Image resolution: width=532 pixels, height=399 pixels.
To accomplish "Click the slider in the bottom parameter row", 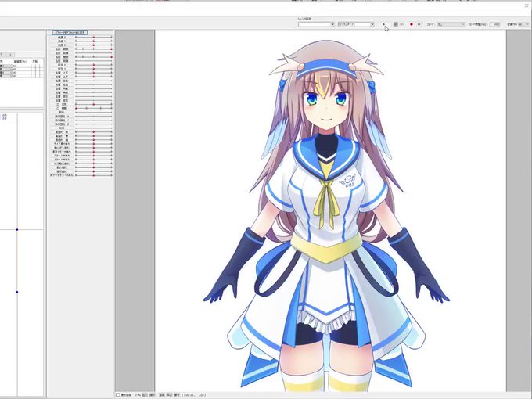I will pyautogui.click(x=94, y=175).
